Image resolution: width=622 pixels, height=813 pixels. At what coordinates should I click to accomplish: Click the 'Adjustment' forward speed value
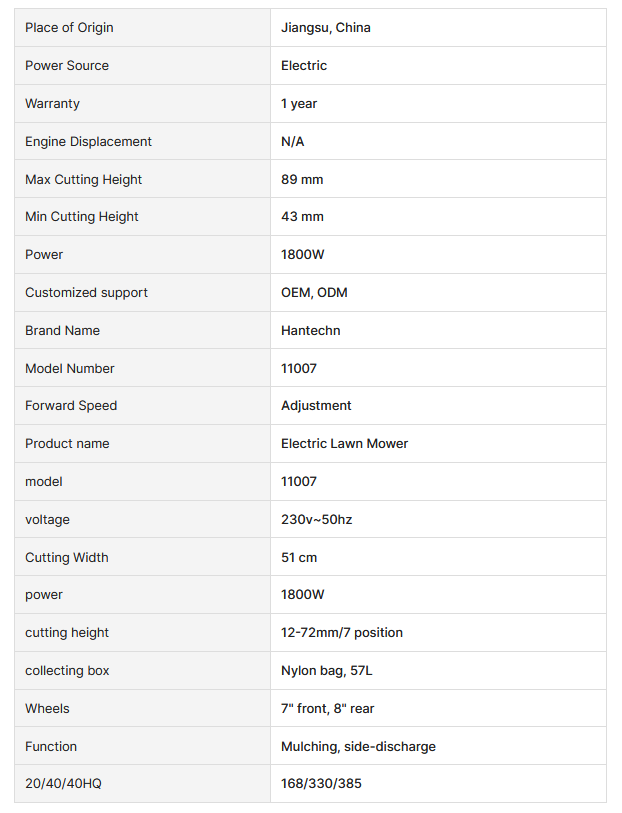[x=316, y=406]
